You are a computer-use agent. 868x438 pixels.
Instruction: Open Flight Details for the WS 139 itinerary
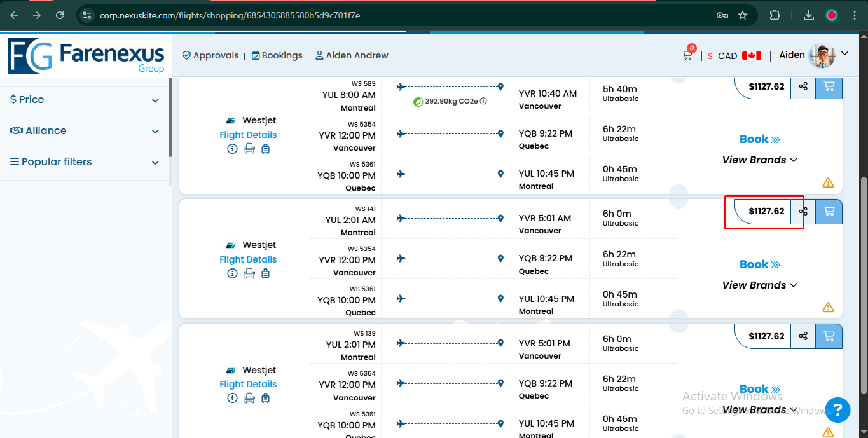tap(248, 384)
